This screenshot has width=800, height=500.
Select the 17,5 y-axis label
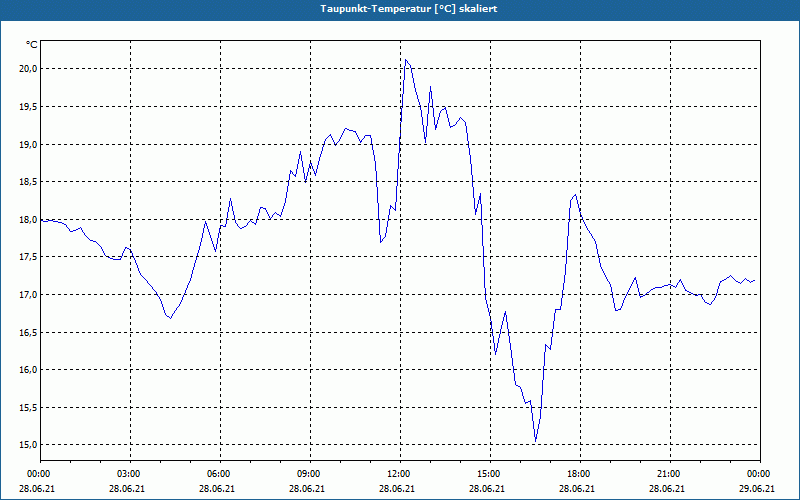29,257
